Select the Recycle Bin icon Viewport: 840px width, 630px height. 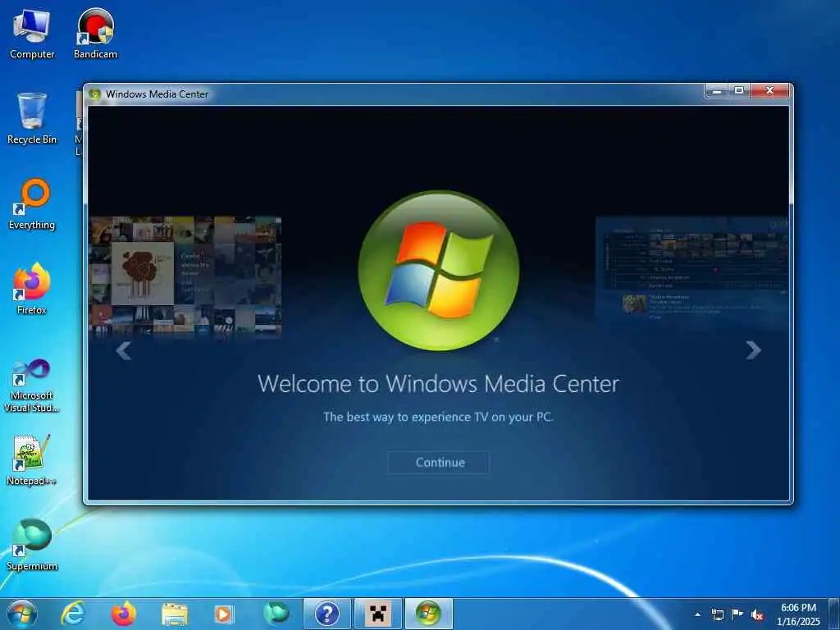click(32, 119)
